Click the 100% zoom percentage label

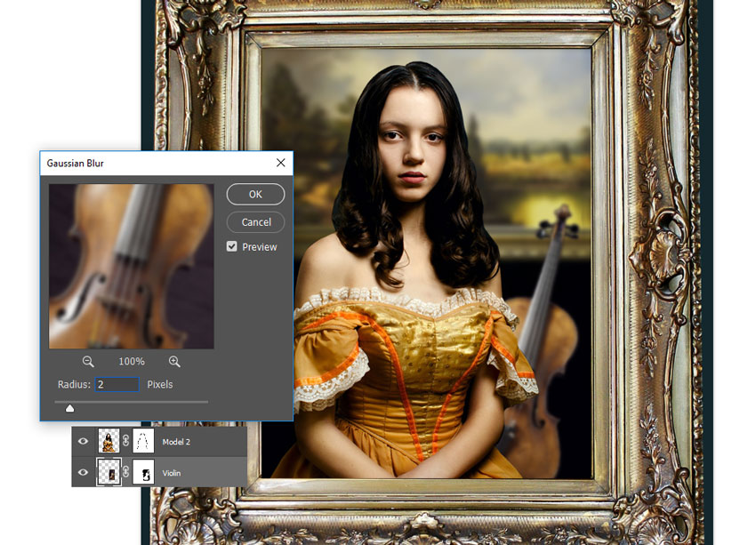131,361
